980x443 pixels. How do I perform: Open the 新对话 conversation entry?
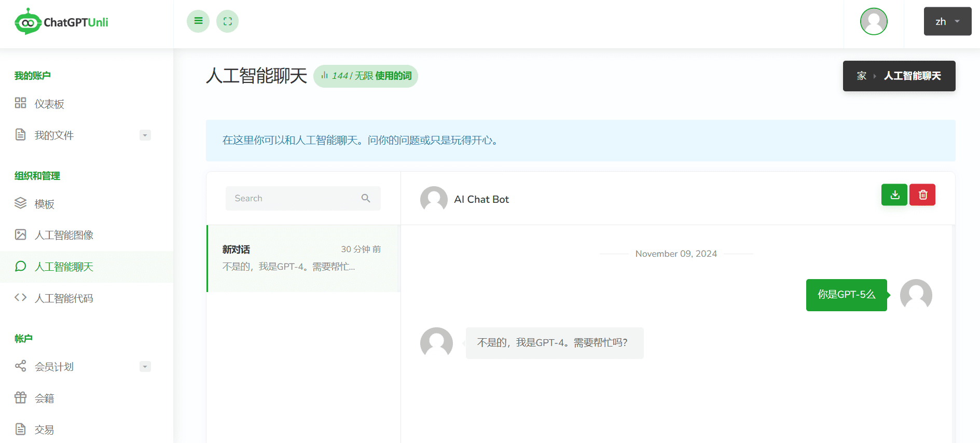[303, 258]
